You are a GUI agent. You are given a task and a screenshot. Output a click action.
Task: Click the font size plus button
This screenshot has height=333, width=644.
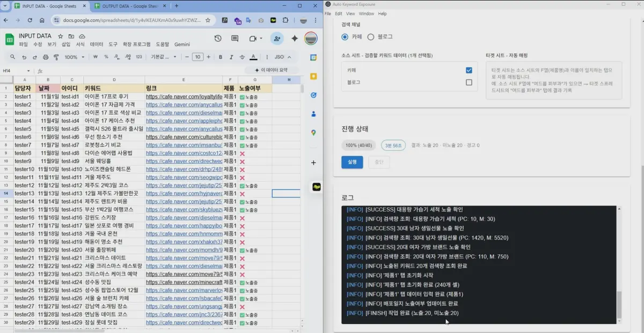[x=209, y=57]
